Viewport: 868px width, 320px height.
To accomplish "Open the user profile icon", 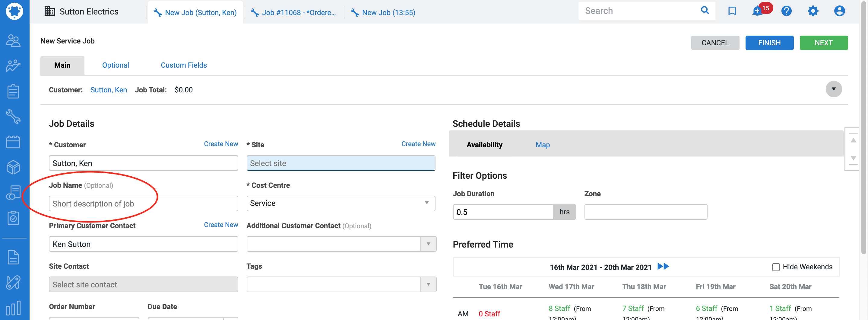I will pos(839,11).
